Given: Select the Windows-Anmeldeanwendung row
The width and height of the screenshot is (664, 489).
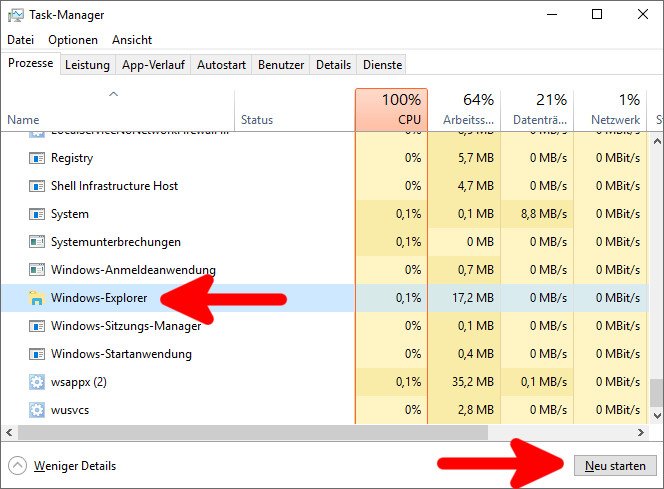Looking at the screenshot, I should pyautogui.click(x=324, y=270).
